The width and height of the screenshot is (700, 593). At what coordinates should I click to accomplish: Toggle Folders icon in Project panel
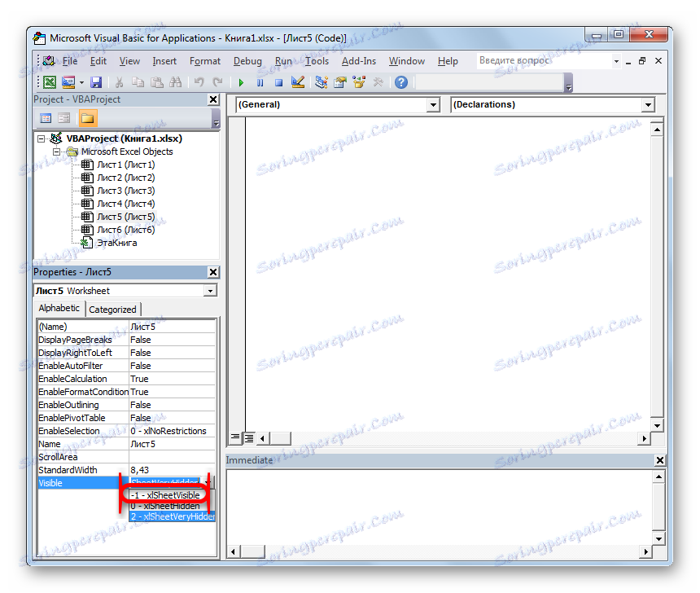(88, 118)
